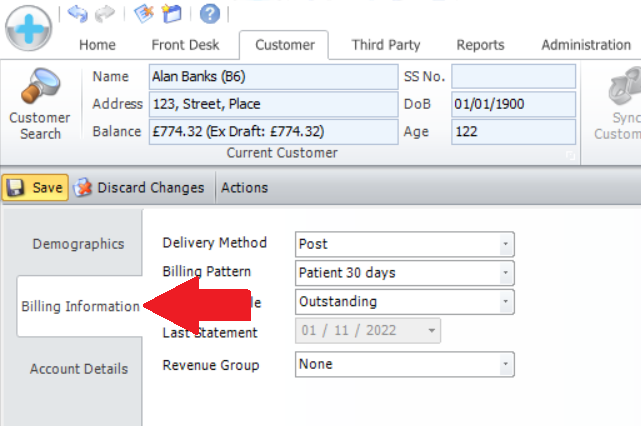Click the redo arrow icon
The height and width of the screenshot is (426, 641).
pos(104,13)
